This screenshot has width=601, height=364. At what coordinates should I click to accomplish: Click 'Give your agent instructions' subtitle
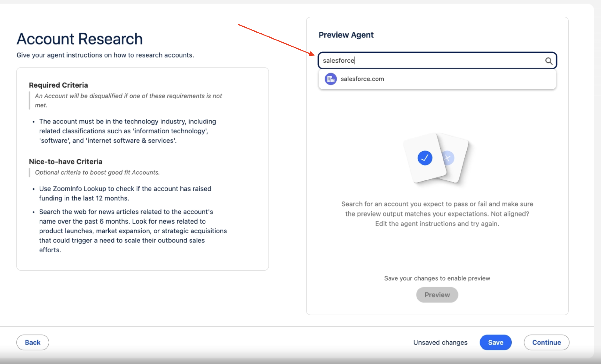pos(105,55)
